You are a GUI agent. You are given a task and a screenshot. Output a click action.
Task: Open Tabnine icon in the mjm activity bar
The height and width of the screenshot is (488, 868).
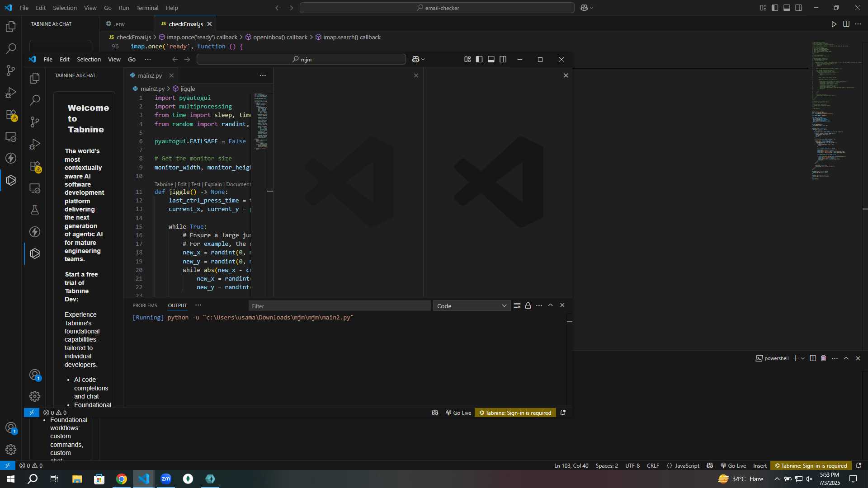[35, 253]
